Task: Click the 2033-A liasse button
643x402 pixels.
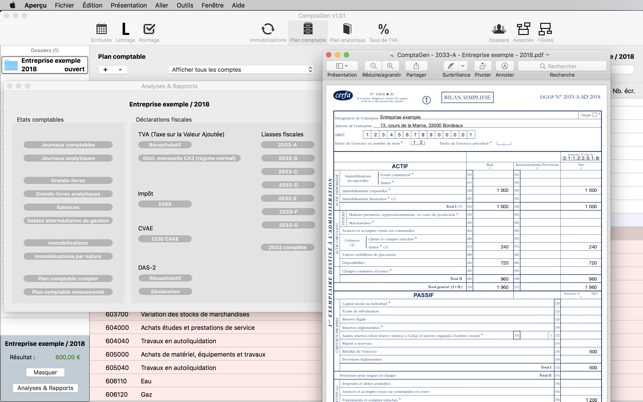Action: pos(287,145)
